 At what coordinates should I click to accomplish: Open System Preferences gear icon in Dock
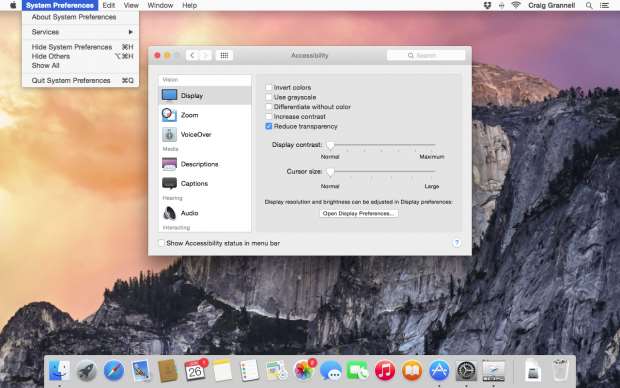[x=466, y=371]
